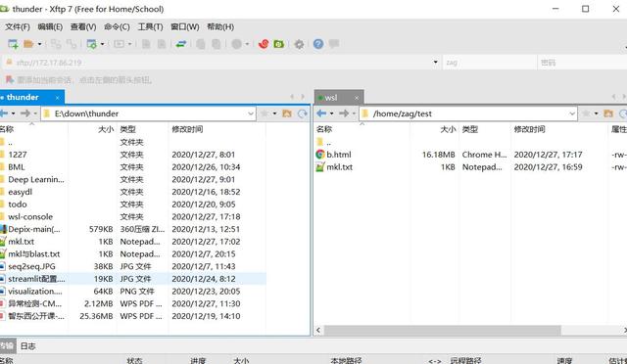The width and height of the screenshot is (627, 364).
Task: Click Back arrow in wsl pane
Action: coord(321,114)
